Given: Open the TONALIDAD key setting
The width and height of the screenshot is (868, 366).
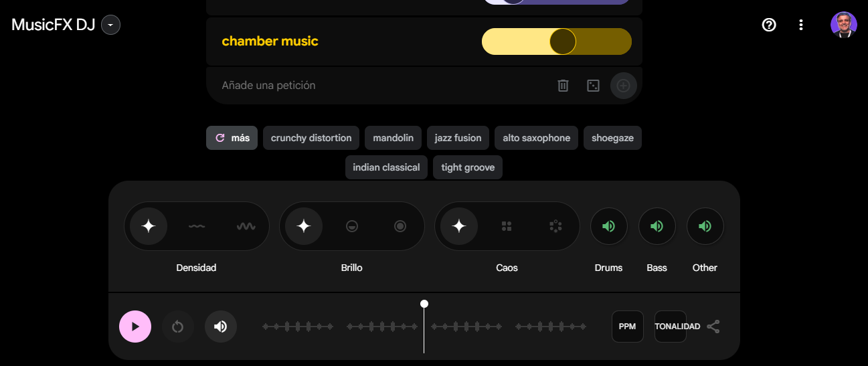Looking at the screenshot, I should click(x=671, y=327).
